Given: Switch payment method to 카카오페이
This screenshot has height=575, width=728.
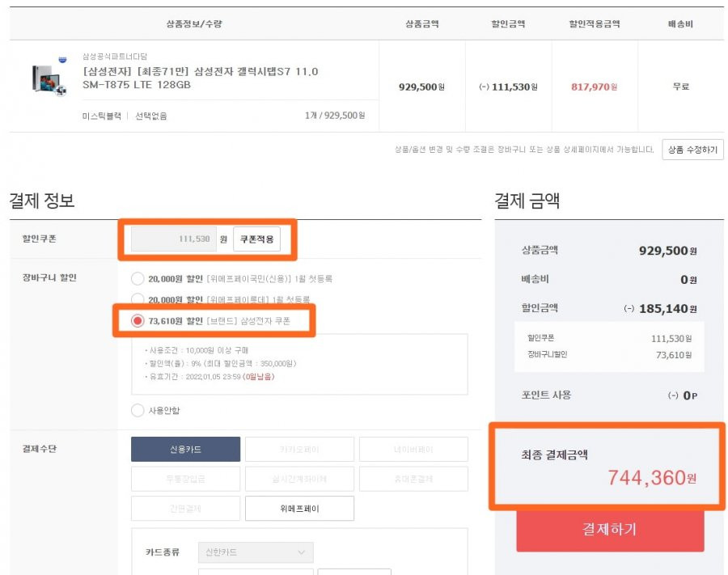Looking at the screenshot, I should pyautogui.click(x=299, y=449).
